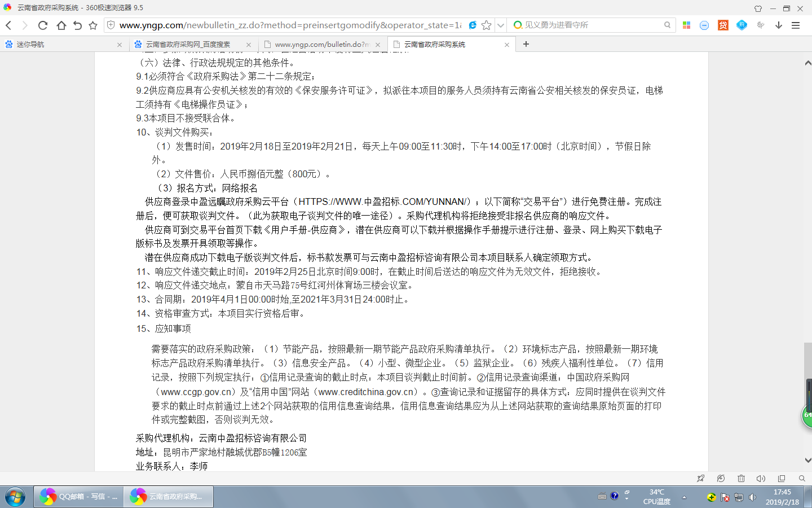This screenshot has height=508, width=812.
Task: Toggle browser page sound speaker in status bar
Action: tap(761, 479)
